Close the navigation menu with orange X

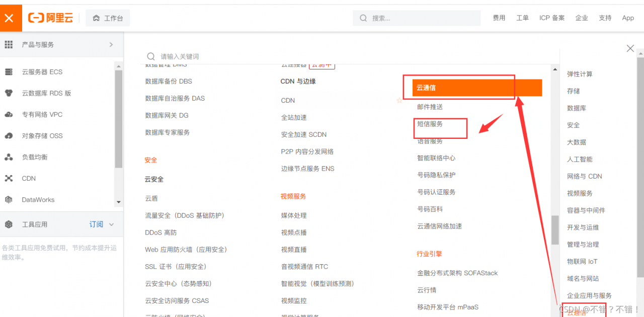[9, 18]
